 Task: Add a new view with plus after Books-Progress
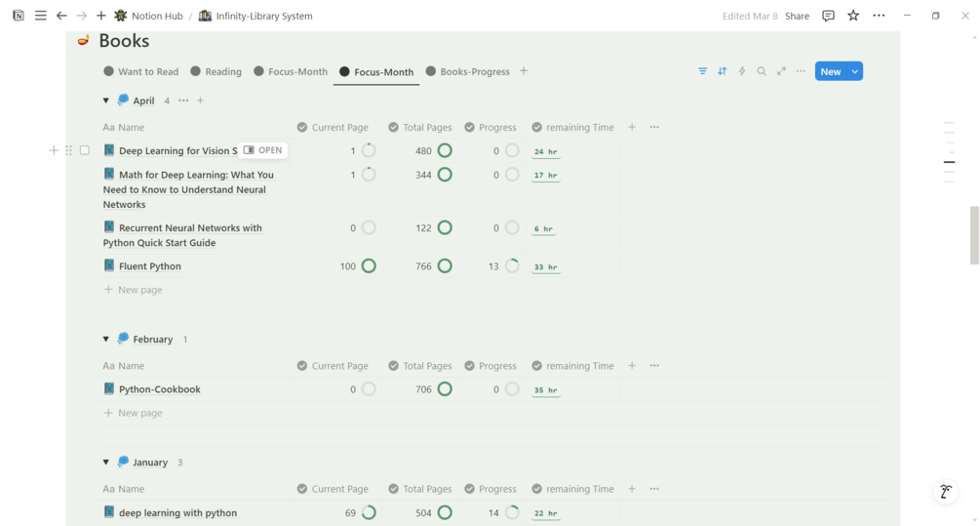pos(524,71)
